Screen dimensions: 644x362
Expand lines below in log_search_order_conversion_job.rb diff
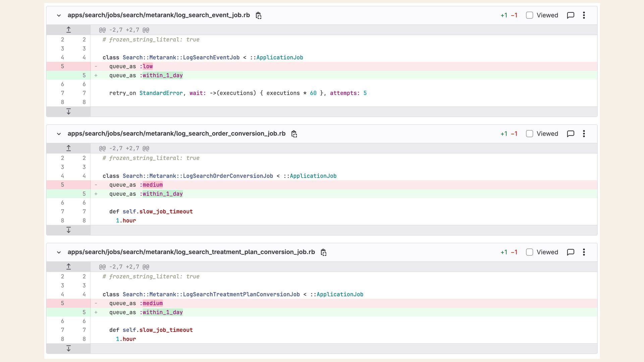(68, 230)
